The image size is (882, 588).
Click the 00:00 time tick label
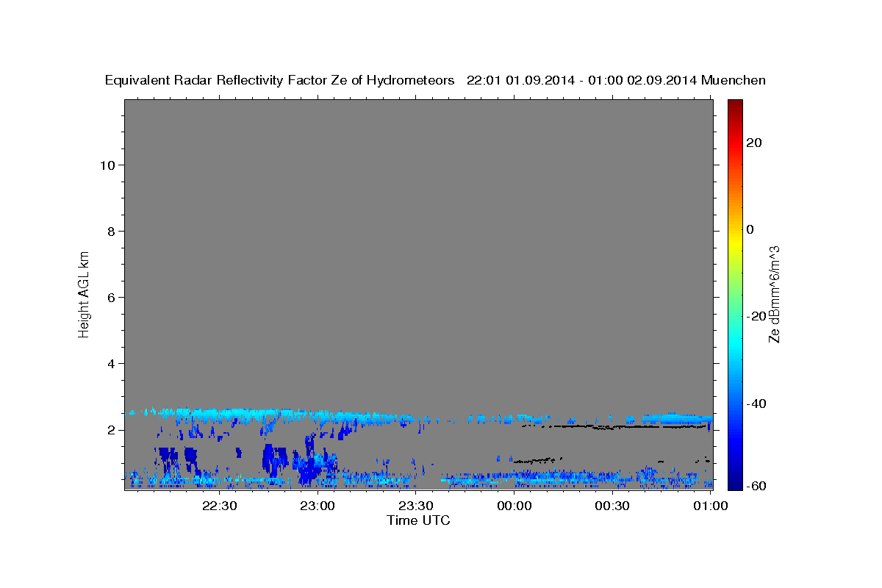click(514, 506)
